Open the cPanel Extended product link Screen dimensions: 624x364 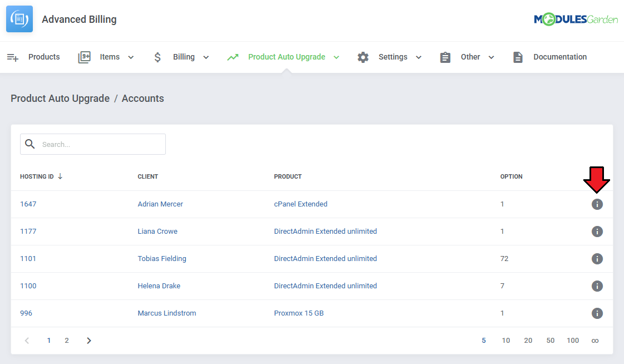coord(301,204)
